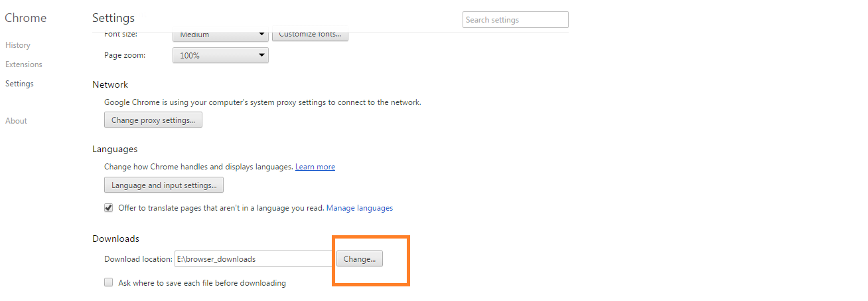
Task: Click the system proxy settings description text
Action: [263, 102]
